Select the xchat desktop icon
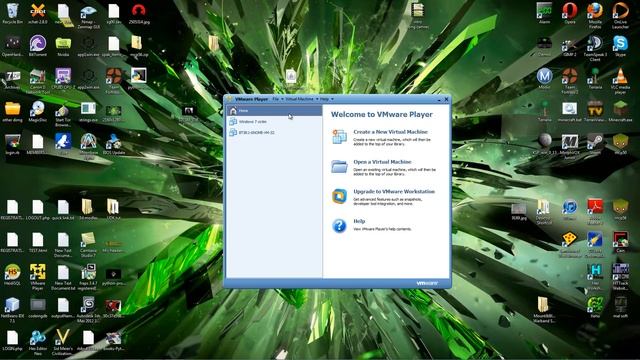Viewport: 640px width, 360px height. click(38, 13)
